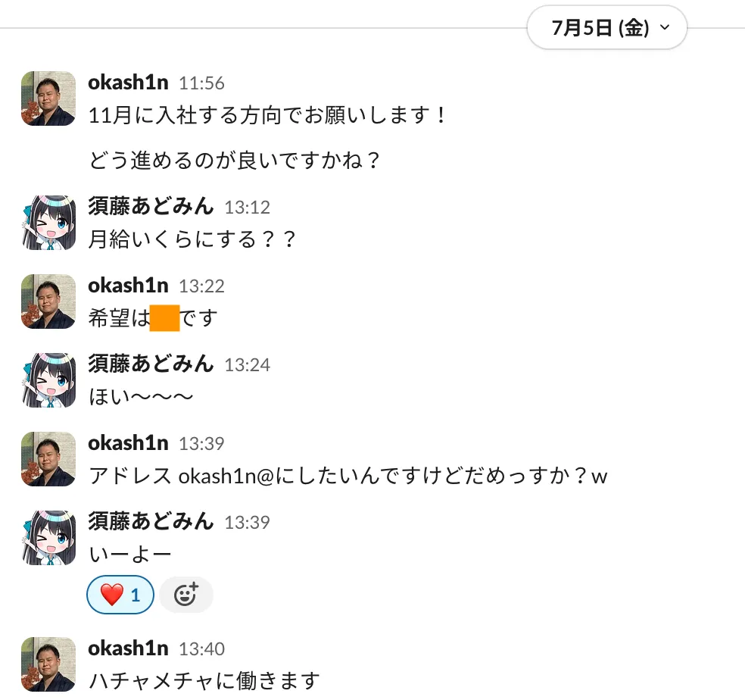Click okash1n's avatar on the 11:56 message

pos(48,98)
